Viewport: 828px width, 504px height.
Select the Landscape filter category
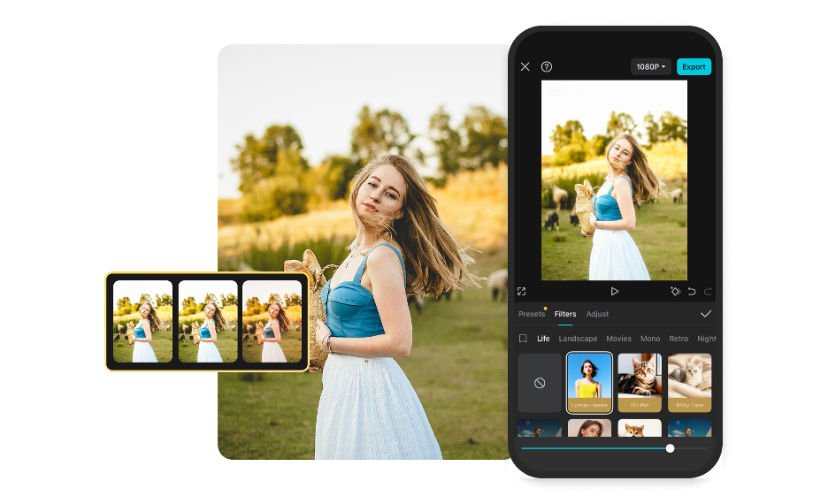click(578, 339)
